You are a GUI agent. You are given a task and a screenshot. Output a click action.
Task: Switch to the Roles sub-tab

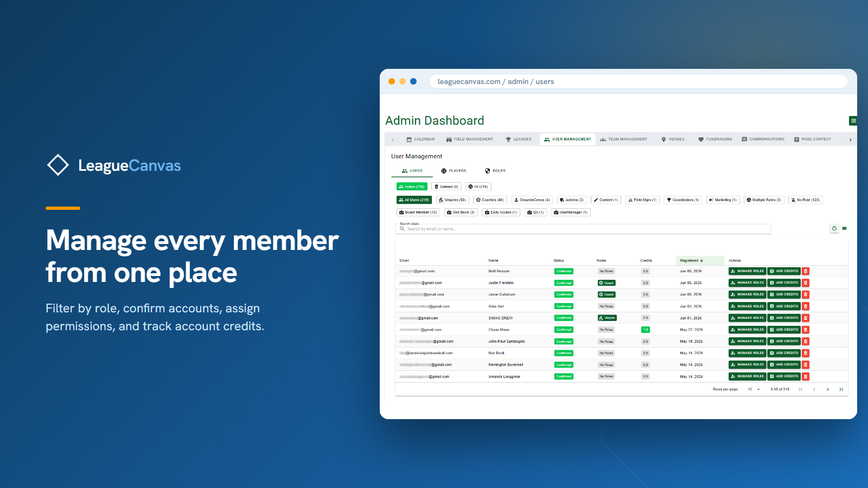click(x=495, y=171)
